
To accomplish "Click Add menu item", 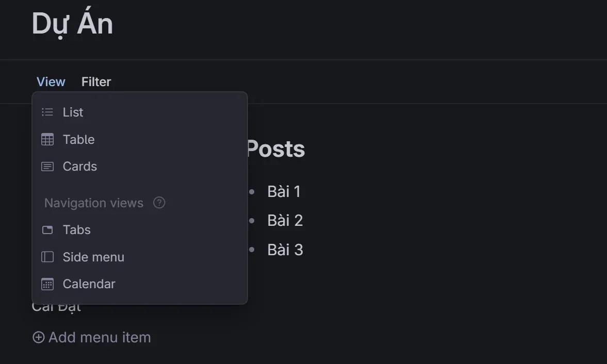I will (92, 337).
